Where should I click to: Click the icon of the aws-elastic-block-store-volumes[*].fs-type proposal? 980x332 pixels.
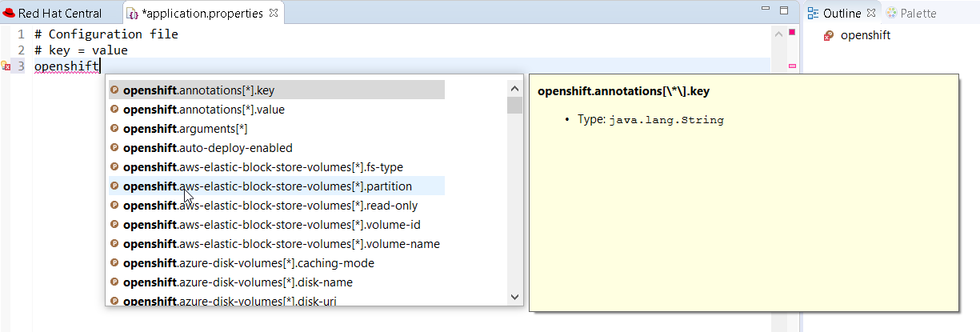pyautogui.click(x=114, y=167)
